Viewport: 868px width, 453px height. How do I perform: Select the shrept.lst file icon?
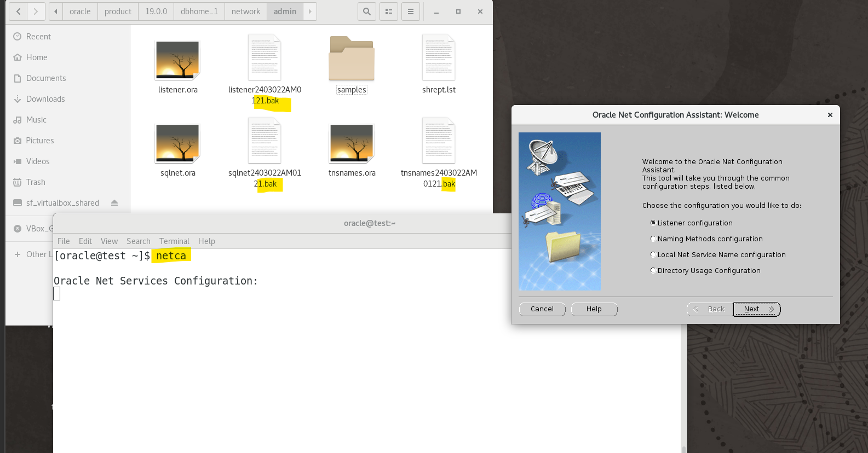point(439,57)
